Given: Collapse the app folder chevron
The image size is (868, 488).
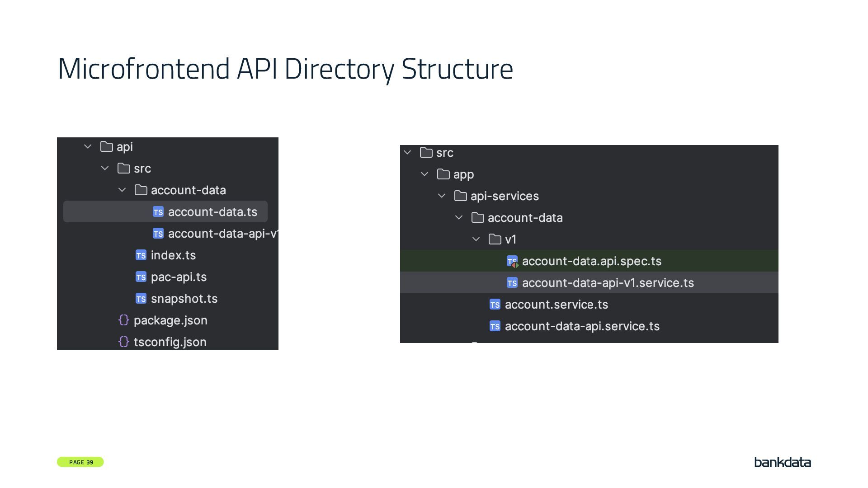Looking at the screenshot, I should [x=425, y=174].
